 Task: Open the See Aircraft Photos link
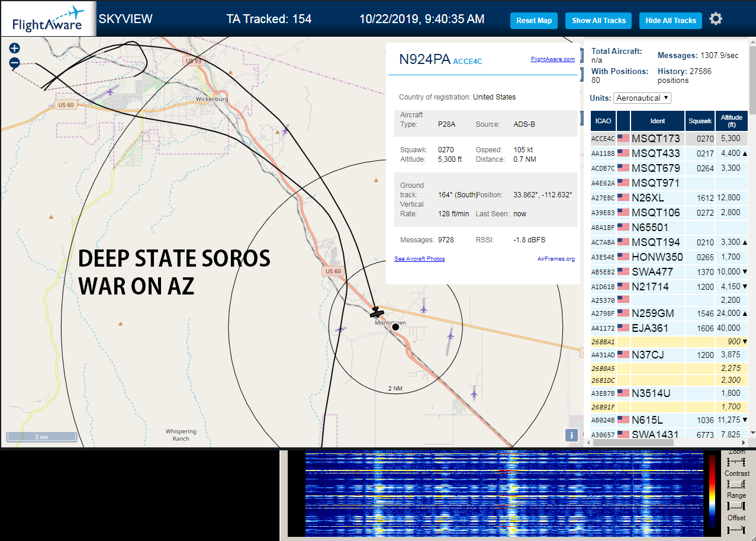pos(420,259)
